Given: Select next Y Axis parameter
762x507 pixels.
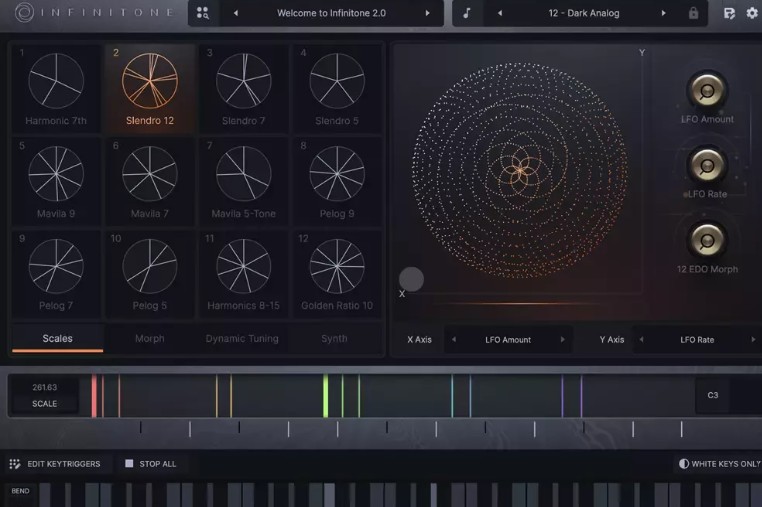Looking at the screenshot, I should tap(753, 339).
